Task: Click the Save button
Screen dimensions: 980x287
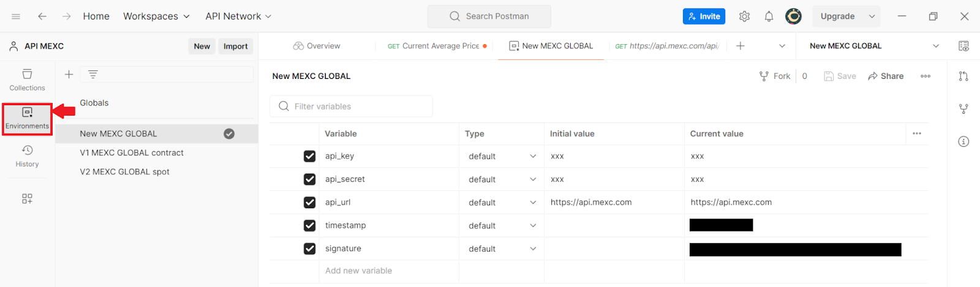Action: (x=840, y=76)
